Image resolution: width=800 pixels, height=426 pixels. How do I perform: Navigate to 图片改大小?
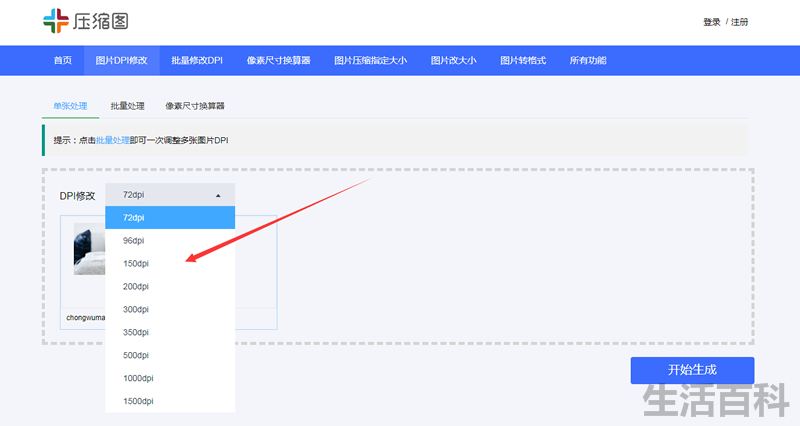click(x=453, y=60)
